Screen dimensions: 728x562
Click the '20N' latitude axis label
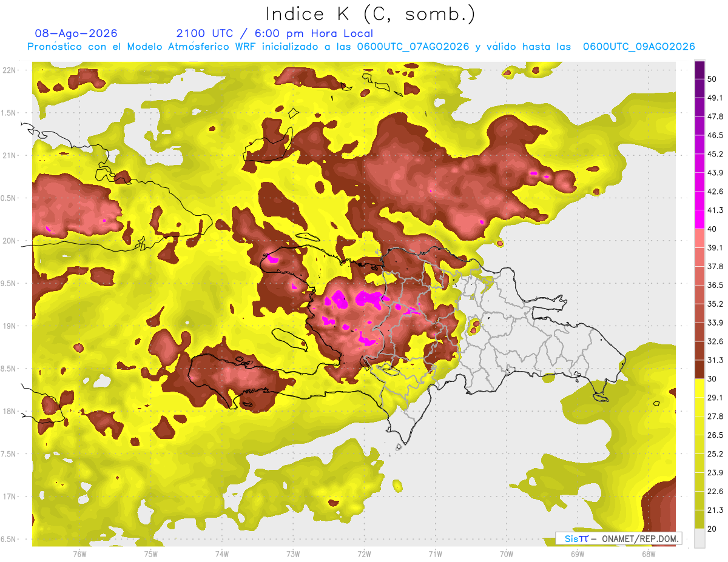[x=9, y=241]
